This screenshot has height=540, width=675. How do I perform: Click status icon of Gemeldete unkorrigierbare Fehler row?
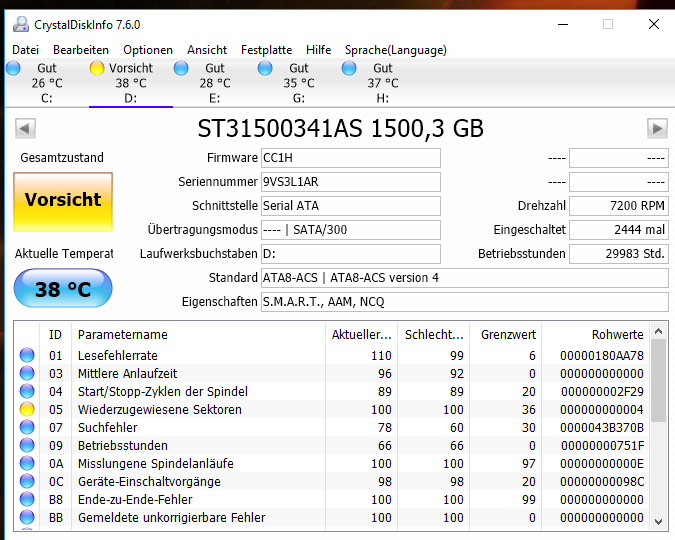[27, 517]
